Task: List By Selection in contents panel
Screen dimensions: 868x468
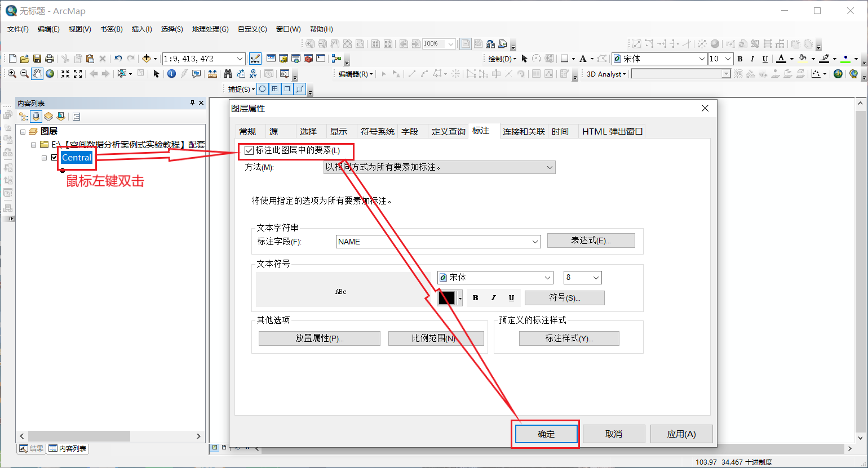Action: click(61, 117)
